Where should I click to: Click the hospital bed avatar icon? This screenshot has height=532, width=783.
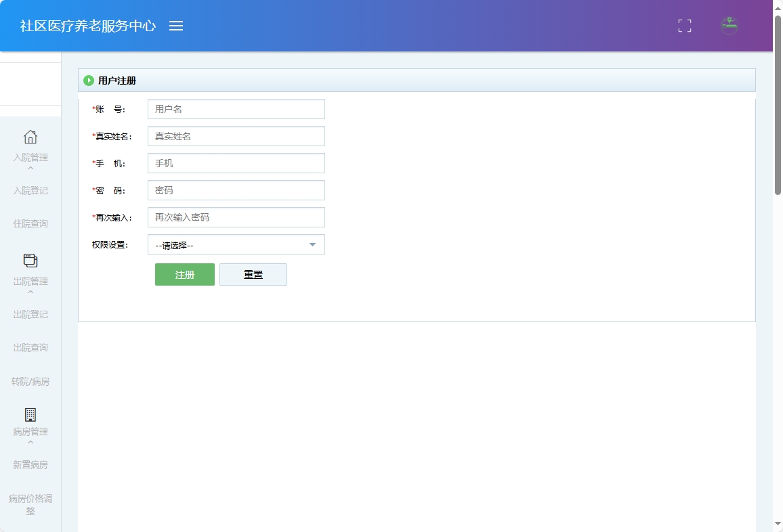pyautogui.click(x=729, y=26)
